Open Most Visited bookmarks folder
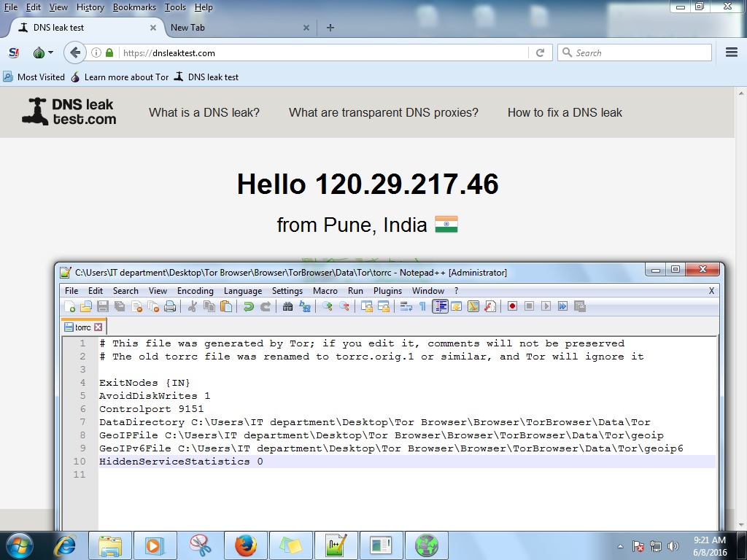 coord(34,77)
